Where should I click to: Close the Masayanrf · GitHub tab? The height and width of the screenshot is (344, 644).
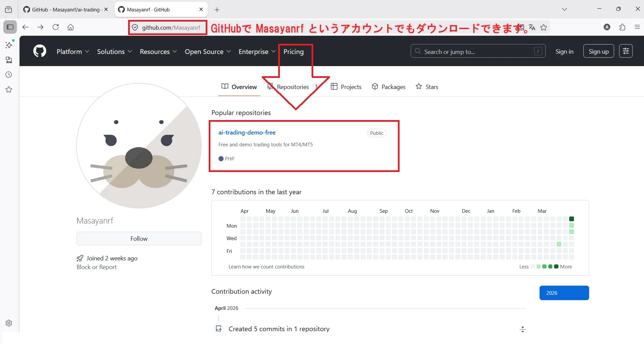(x=201, y=9)
